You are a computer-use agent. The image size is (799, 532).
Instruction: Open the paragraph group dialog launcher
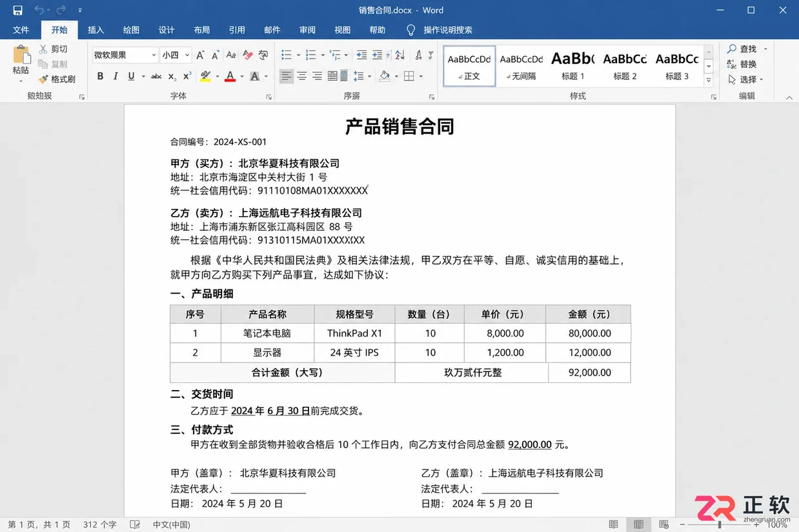pyautogui.click(x=431, y=97)
